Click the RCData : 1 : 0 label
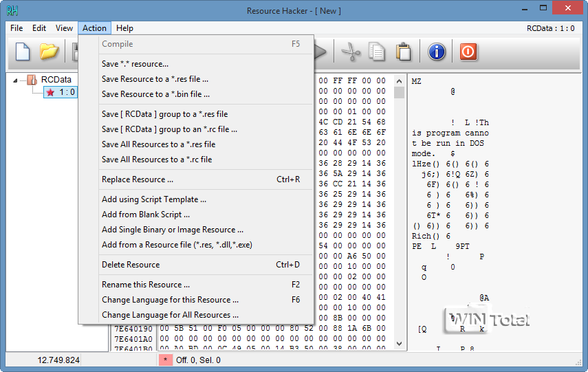Viewport: 588px width, 372px height. (550, 28)
